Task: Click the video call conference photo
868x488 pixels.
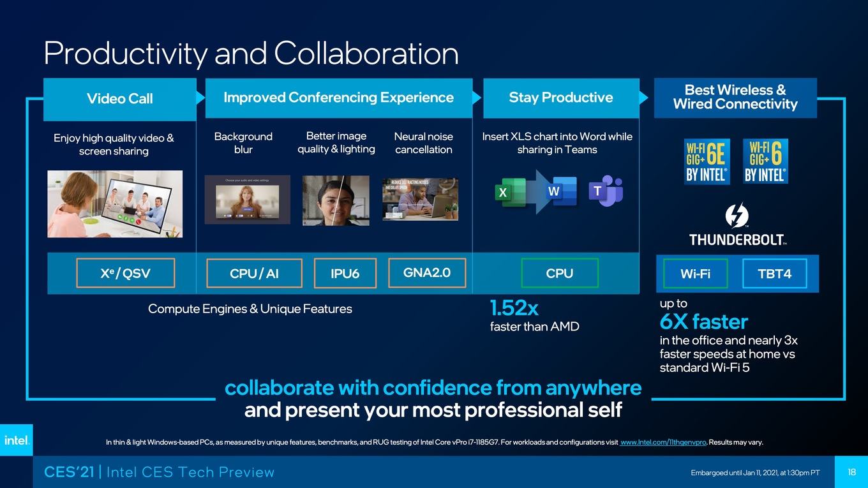Action: (115, 203)
